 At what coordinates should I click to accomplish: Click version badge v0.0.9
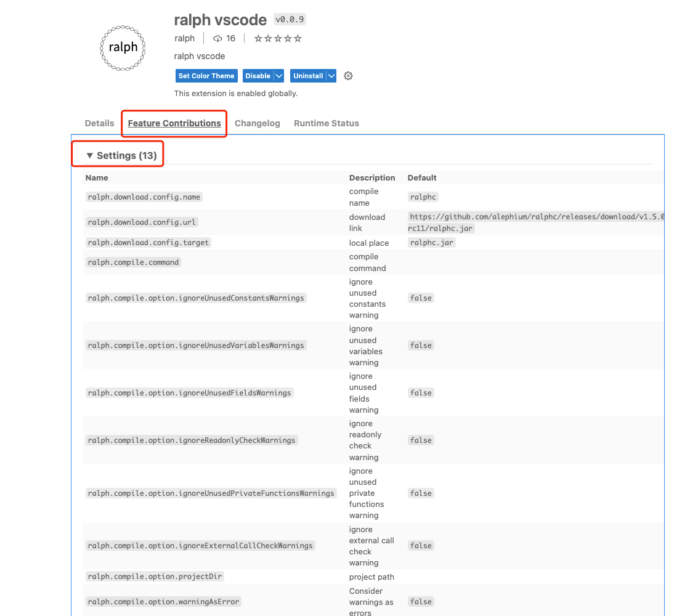[x=290, y=19]
